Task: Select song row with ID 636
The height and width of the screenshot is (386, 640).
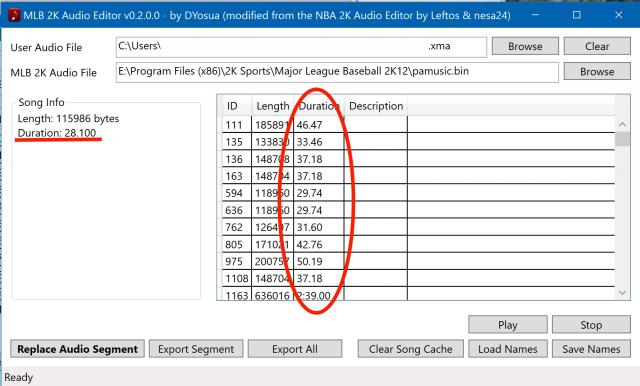Action: 418,210
